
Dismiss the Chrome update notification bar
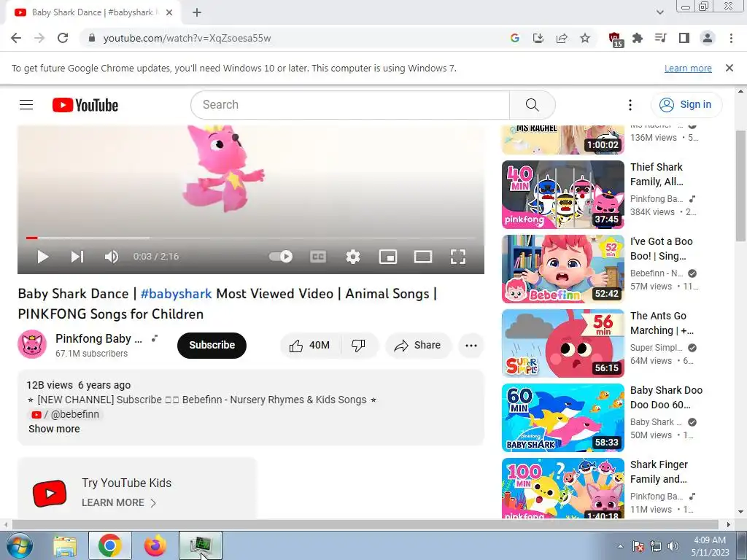(729, 68)
